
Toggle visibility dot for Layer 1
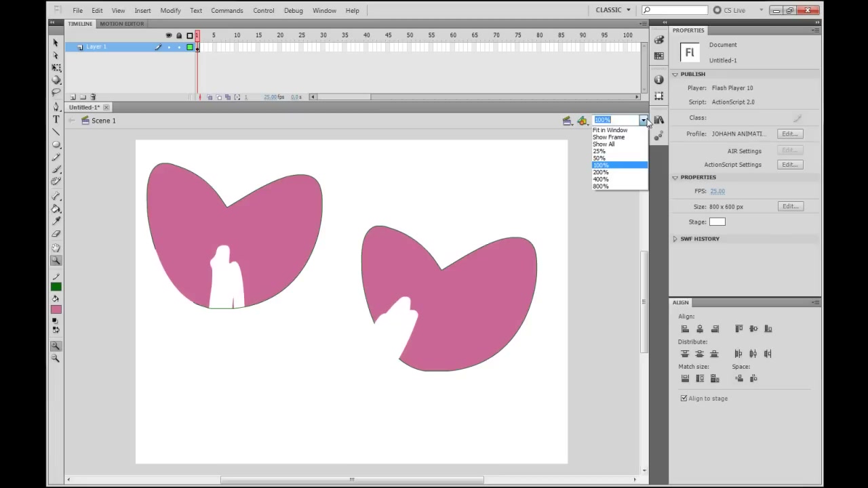(169, 47)
